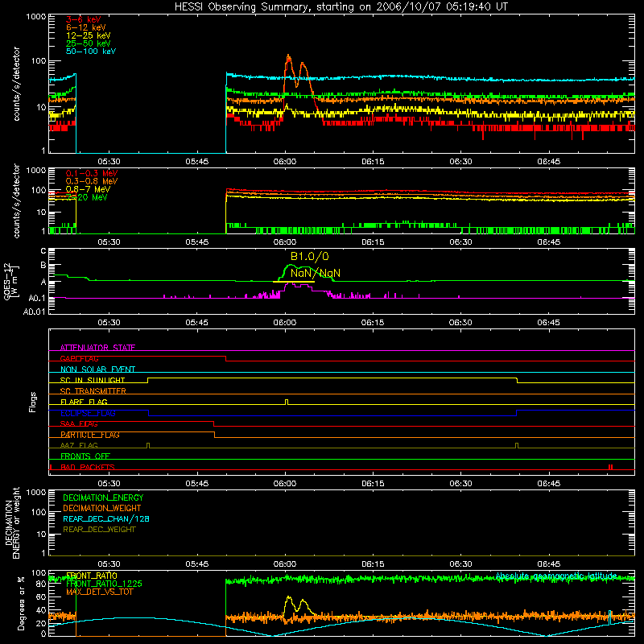
Task: Click the 06:15 tick label under the top panel
Action: coord(373,162)
